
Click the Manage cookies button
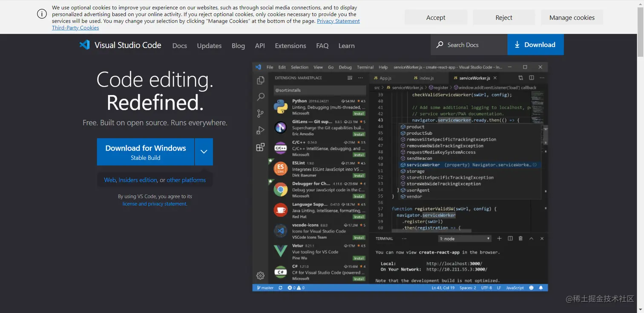tap(572, 17)
